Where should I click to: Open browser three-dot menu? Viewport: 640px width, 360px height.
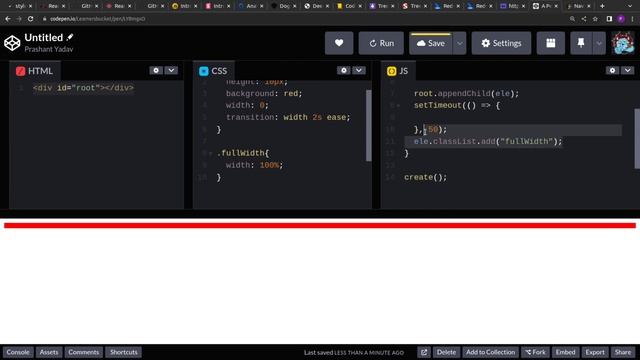[x=633, y=19]
